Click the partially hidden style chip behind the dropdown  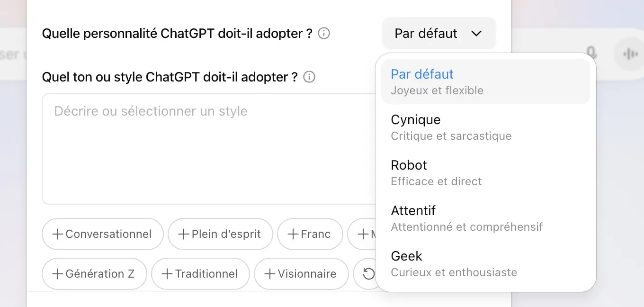[x=364, y=234]
